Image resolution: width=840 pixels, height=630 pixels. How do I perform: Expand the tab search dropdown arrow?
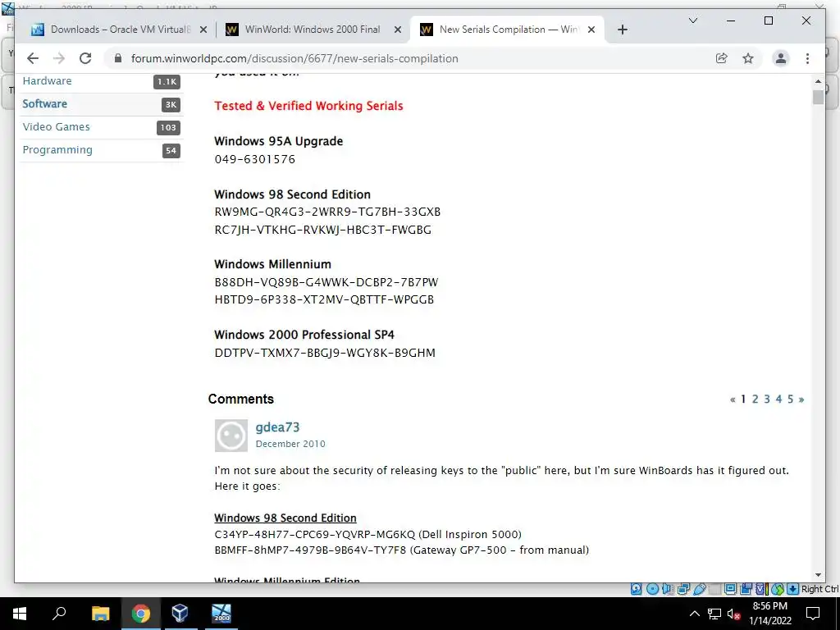(692, 21)
